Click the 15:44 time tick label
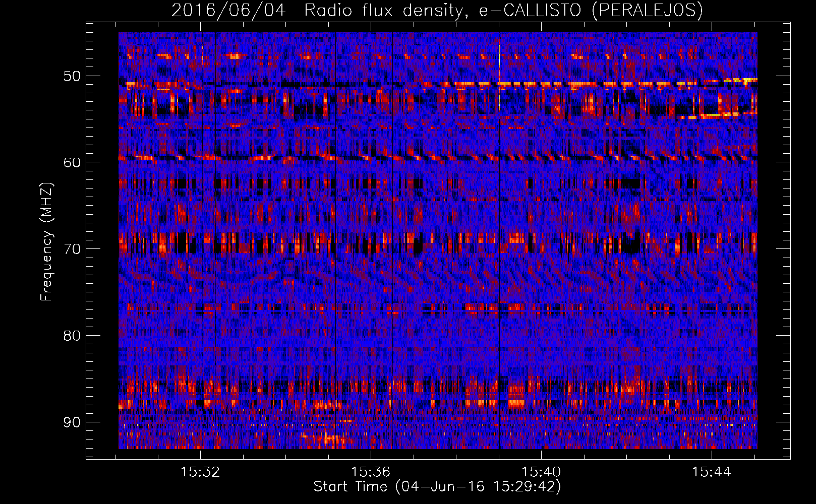 [x=712, y=472]
